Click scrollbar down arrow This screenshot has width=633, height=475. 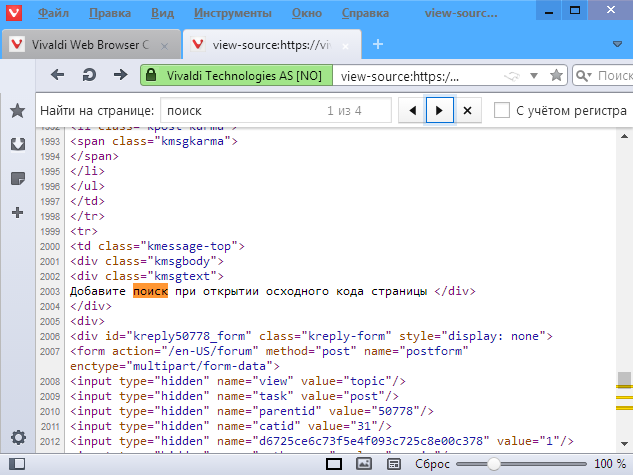click(x=624, y=444)
